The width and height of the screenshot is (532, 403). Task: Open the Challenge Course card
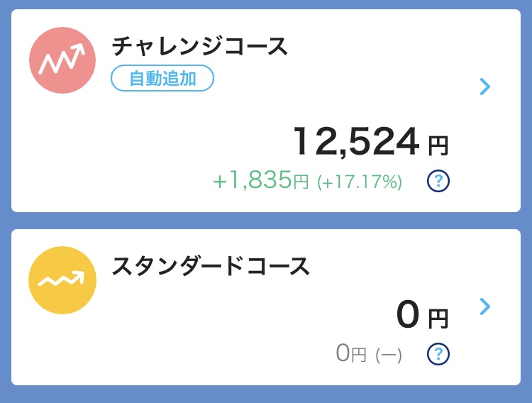pos(266,111)
